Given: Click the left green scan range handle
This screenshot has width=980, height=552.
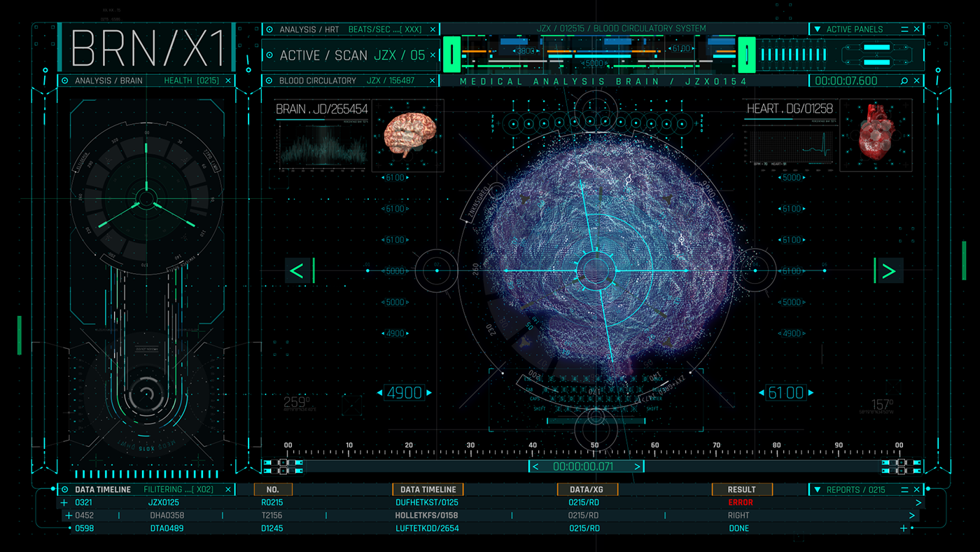Looking at the screenshot, I should click(x=452, y=55).
